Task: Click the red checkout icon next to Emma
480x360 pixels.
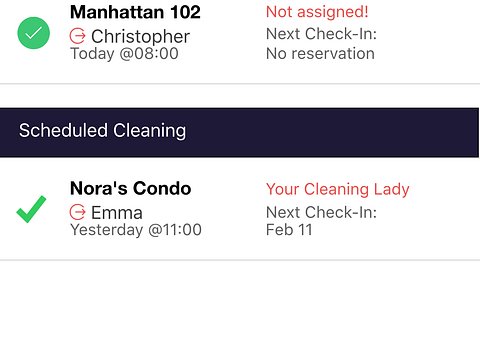Action: 77,212
